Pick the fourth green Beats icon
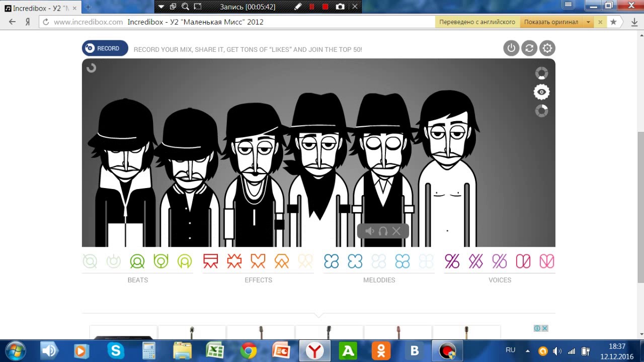Viewport: 644px width, 362px height. click(161, 261)
